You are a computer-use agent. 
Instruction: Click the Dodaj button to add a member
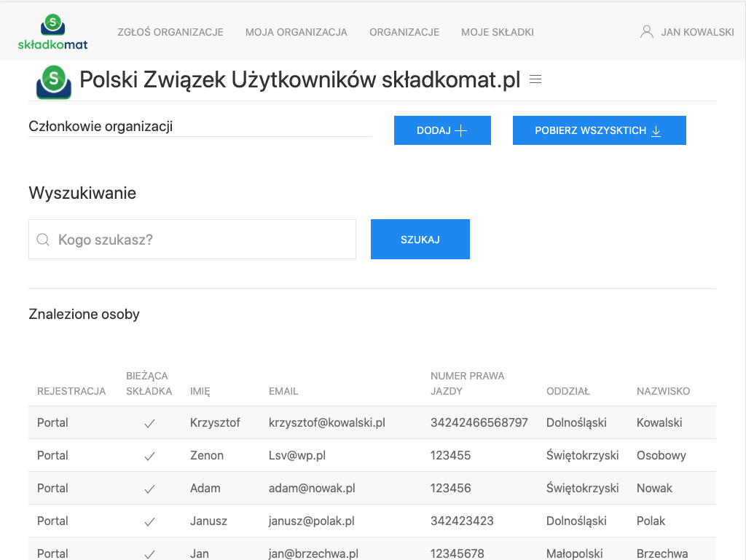[442, 130]
